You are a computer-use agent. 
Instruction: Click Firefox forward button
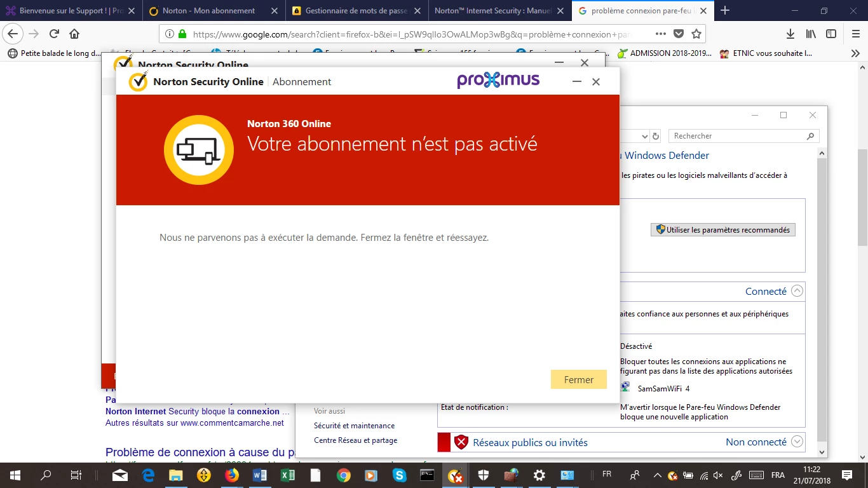tap(34, 34)
